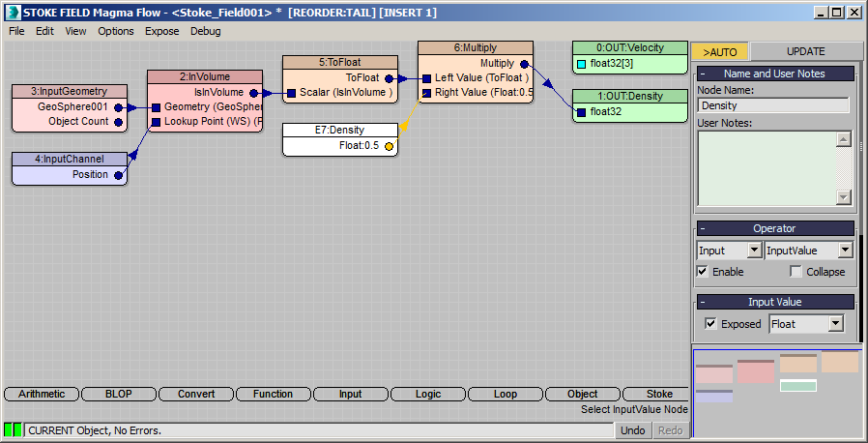
Task: Open the Debug menu
Action: pyautogui.click(x=205, y=31)
